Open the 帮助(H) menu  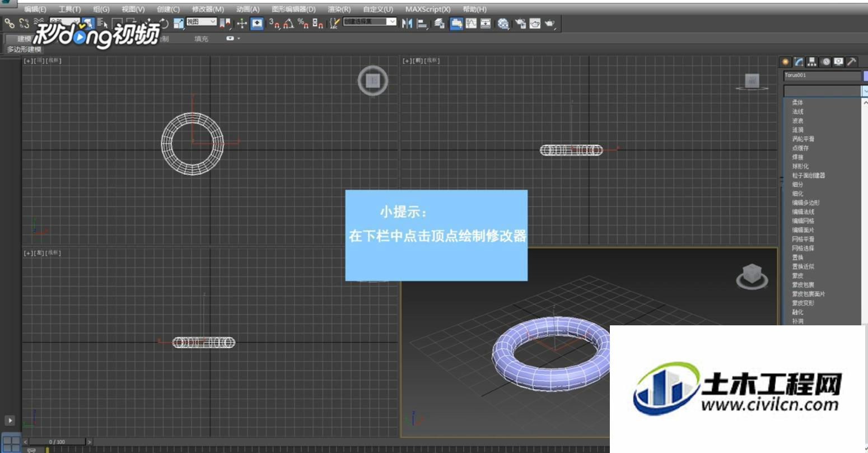point(474,10)
